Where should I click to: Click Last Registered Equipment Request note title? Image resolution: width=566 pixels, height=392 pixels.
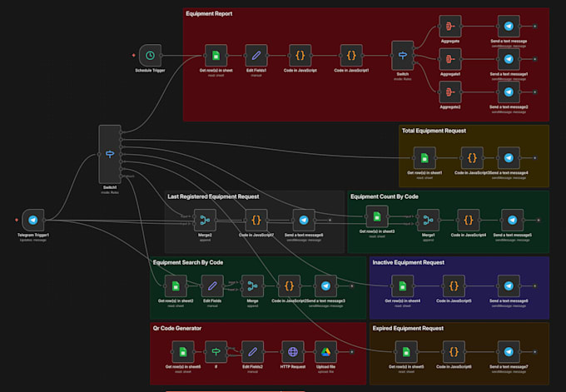coord(213,196)
